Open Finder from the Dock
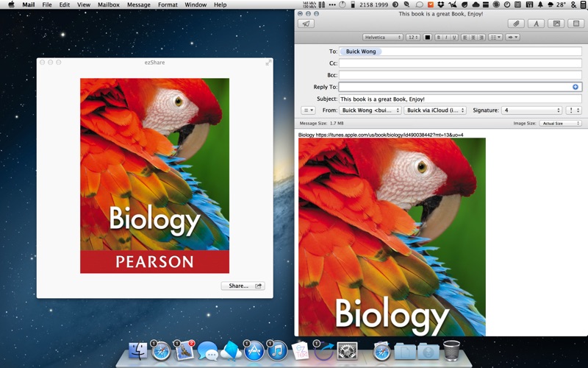 click(138, 351)
